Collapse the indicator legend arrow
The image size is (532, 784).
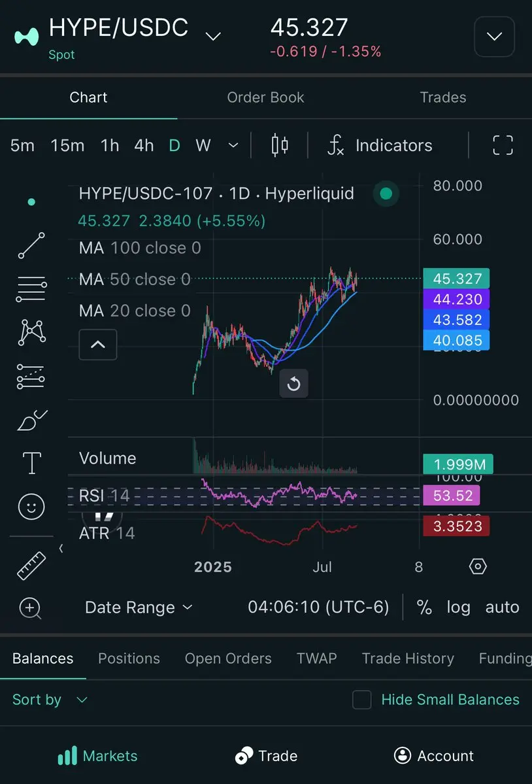point(98,345)
